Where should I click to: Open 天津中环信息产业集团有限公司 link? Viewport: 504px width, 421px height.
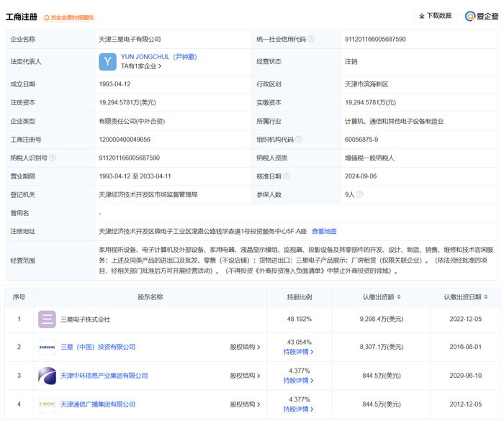[x=104, y=376]
